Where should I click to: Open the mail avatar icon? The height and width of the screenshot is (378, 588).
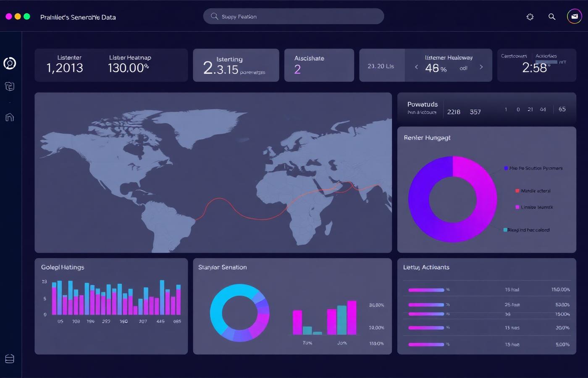(x=575, y=16)
